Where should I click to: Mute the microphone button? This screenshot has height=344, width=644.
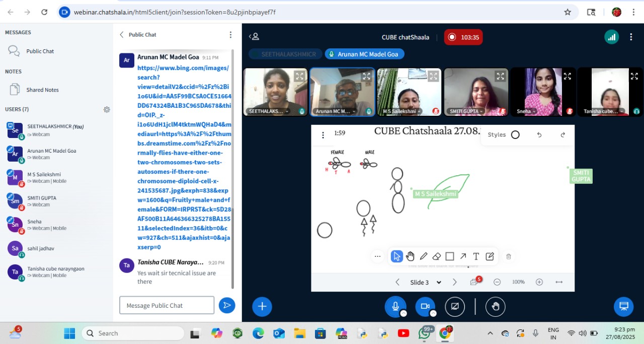[395, 306]
